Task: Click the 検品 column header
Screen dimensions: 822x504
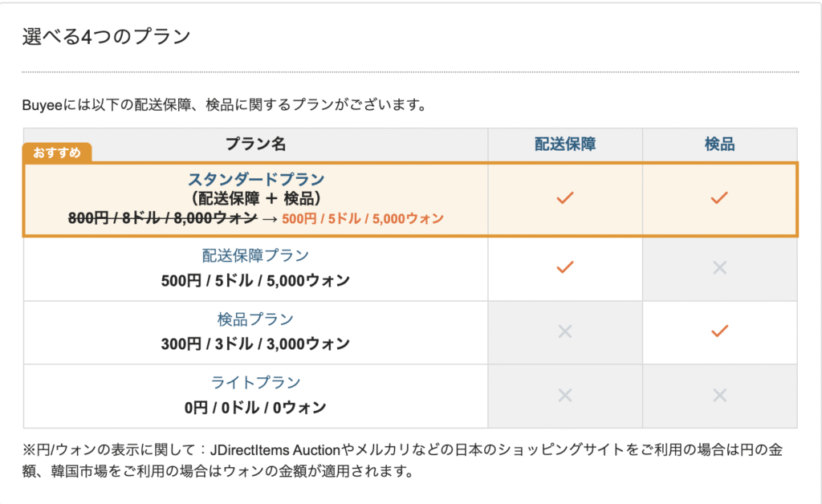Action: pos(720,144)
